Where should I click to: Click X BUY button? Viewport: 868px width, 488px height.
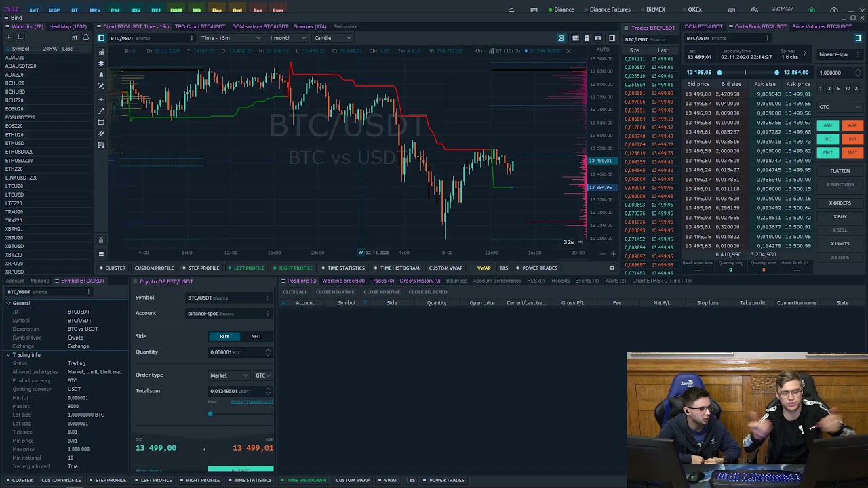[840, 217]
